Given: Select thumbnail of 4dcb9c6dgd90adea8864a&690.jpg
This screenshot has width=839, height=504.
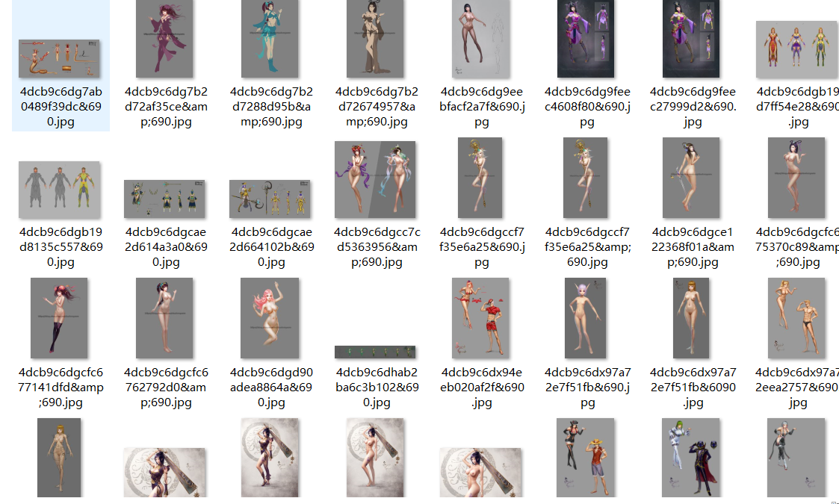Looking at the screenshot, I should (270, 318).
